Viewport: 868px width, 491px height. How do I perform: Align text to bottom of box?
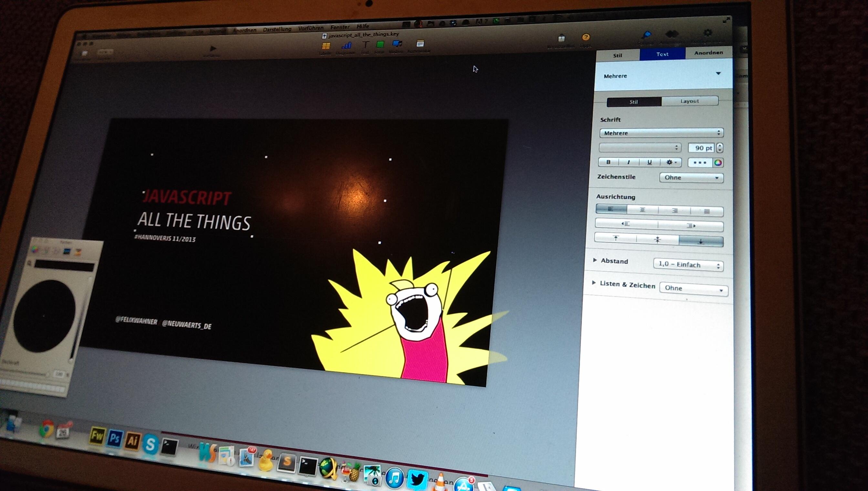pos(701,241)
